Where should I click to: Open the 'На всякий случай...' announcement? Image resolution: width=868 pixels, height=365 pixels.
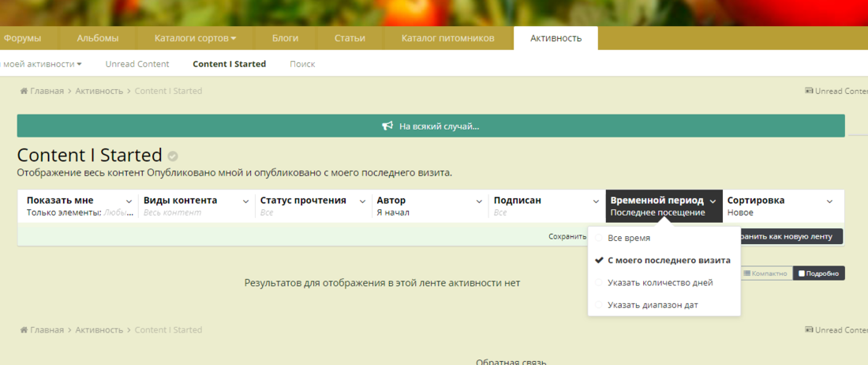tap(431, 126)
